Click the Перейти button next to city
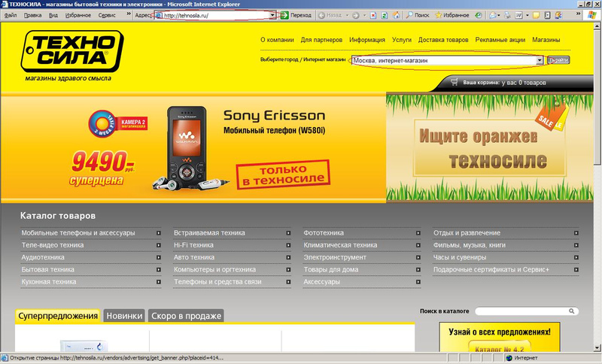The width and height of the screenshot is (602, 364). (x=558, y=60)
